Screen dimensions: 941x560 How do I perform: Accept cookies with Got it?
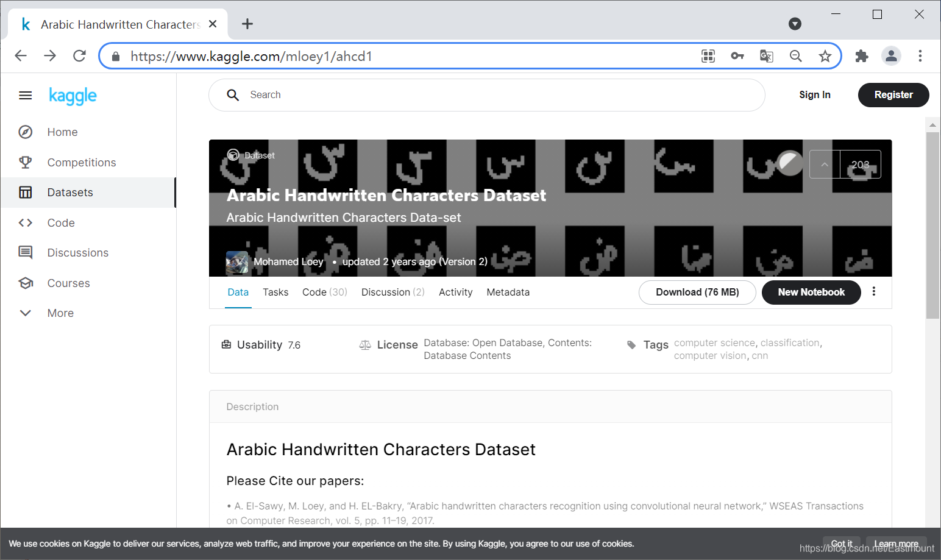842,544
